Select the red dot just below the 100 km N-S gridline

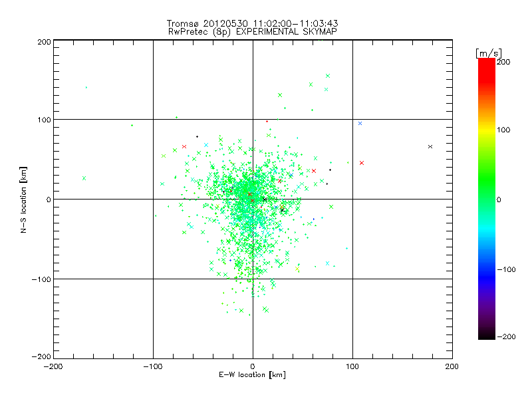267,121
